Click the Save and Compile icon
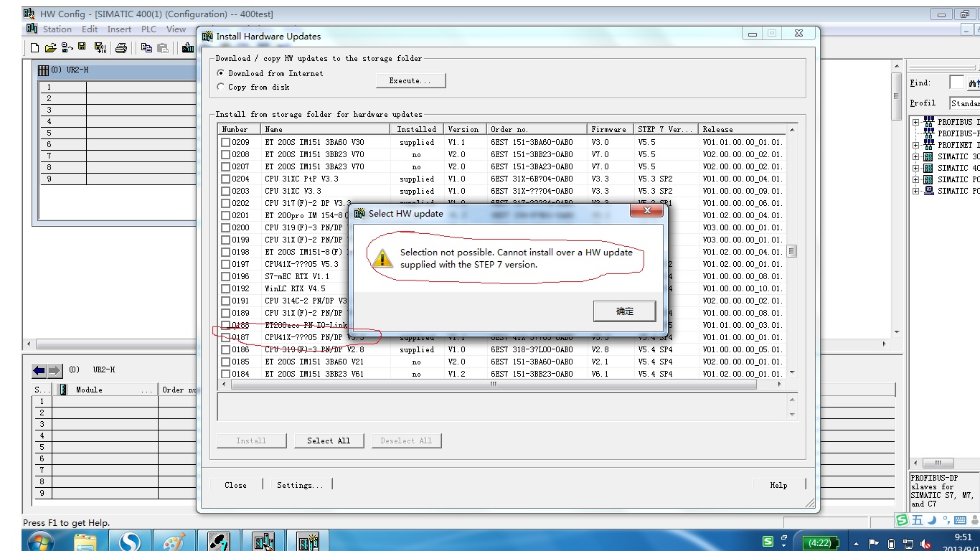The height and width of the screenshot is (551, 980). (x=100, y=48)
